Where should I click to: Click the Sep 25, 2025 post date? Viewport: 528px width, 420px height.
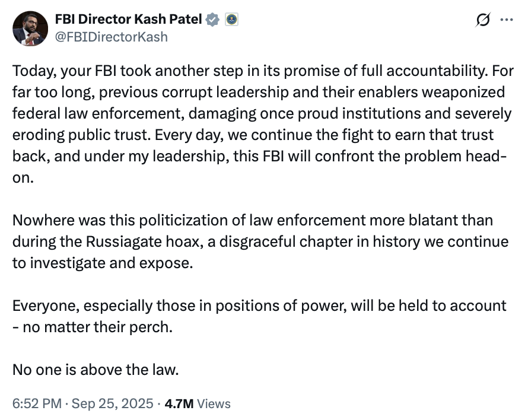pyautogui.click(x=115, y=403)
